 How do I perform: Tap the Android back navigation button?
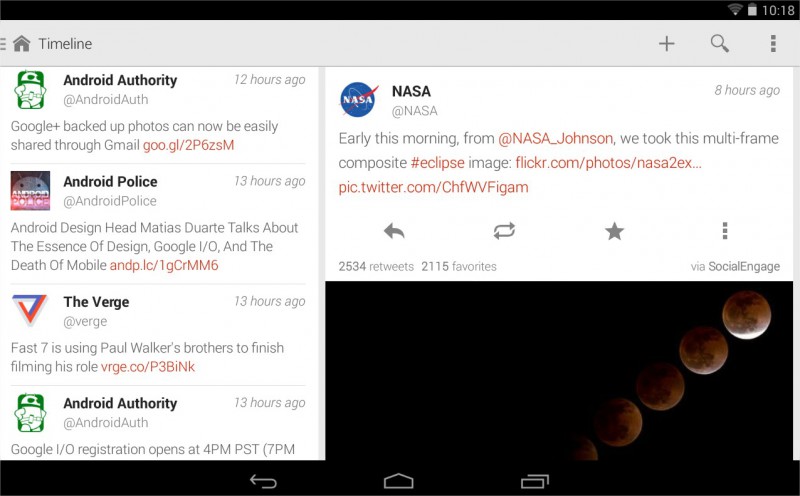263,481
